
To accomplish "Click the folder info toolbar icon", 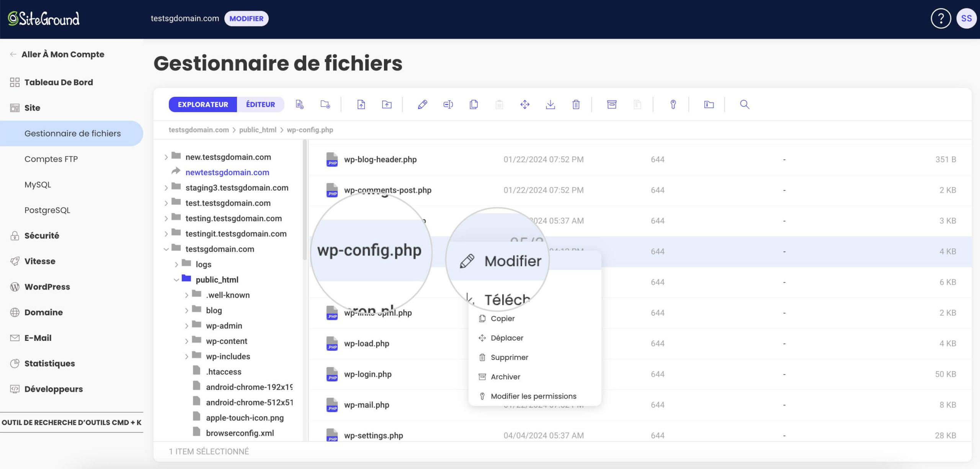I will click(709, 104).
